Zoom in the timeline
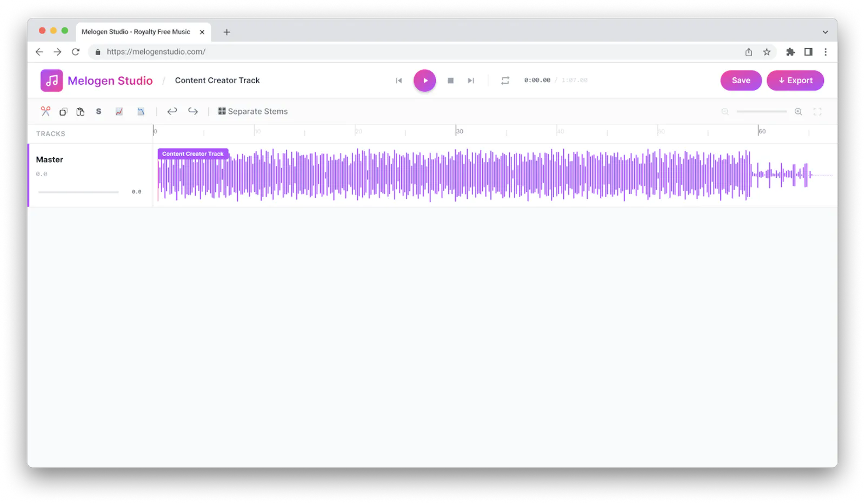865x504 pixels. click(x=798, y=112)
